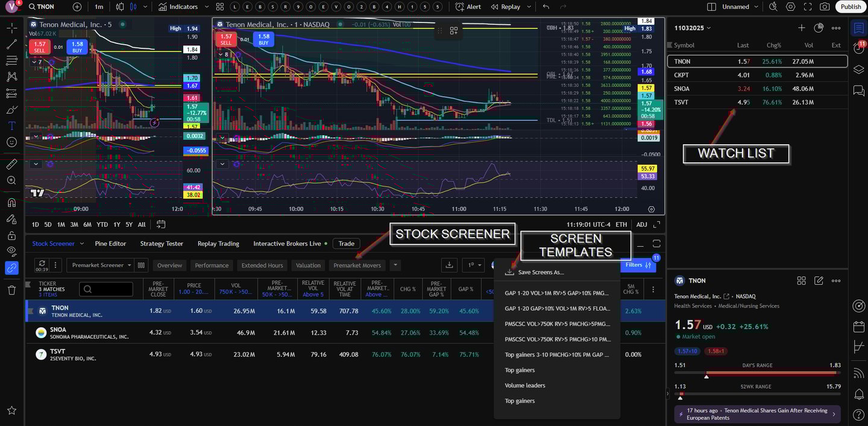This screenshot has height=426, width=868.
Task: Set chart range to YTD
Action: click(x=102, y=224)
